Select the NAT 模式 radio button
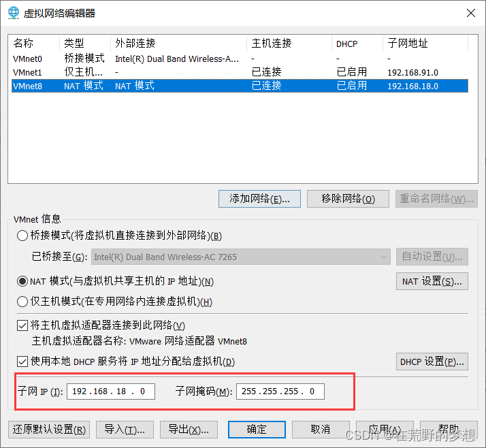 [22, 281]
